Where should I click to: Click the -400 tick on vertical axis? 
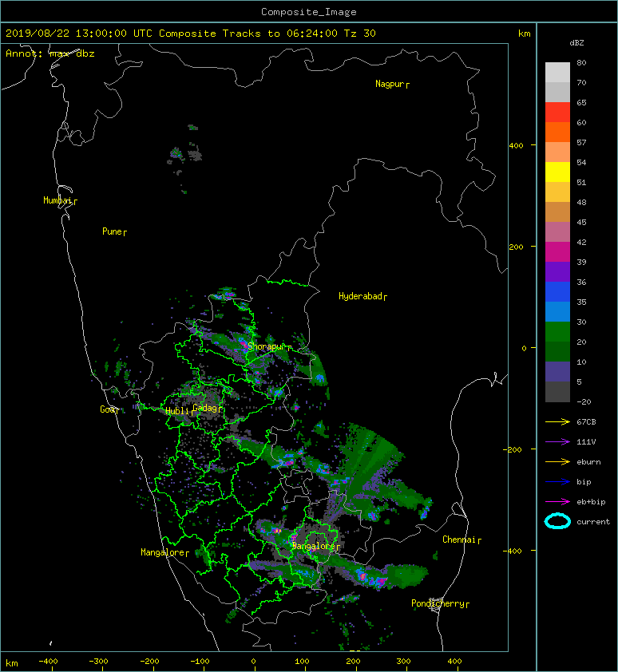[513, 551]
